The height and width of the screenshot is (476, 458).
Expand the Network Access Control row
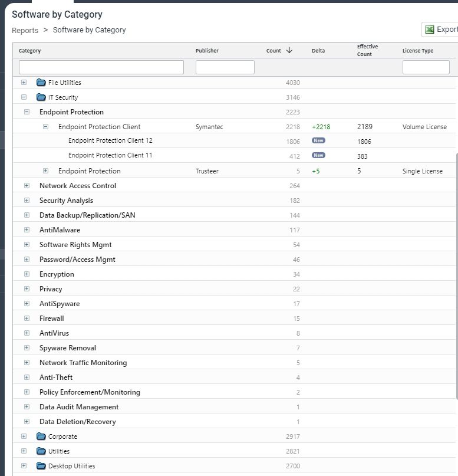(x=27, y=185)
